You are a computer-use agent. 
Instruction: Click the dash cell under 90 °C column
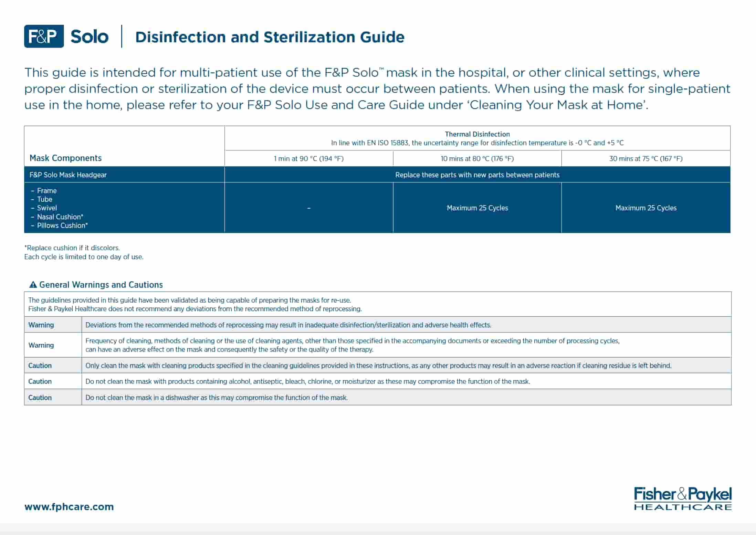pos(309,208)
